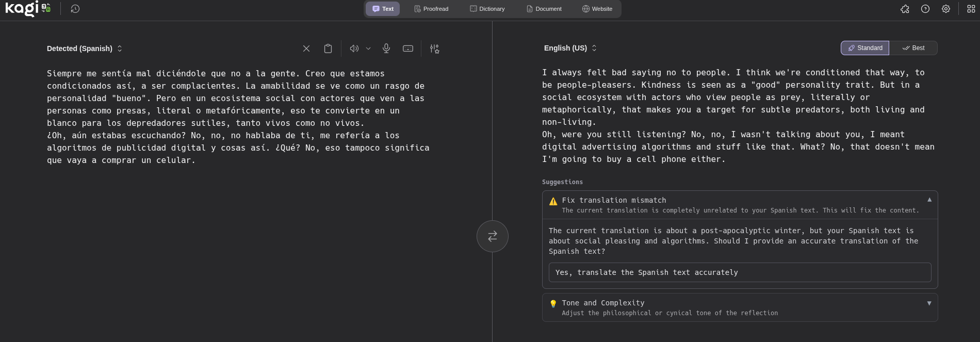Image resolution: width=980 pixels, height=342 pixels.
Task: Open translation options sliders icon
Action: (x=435, y=48)
